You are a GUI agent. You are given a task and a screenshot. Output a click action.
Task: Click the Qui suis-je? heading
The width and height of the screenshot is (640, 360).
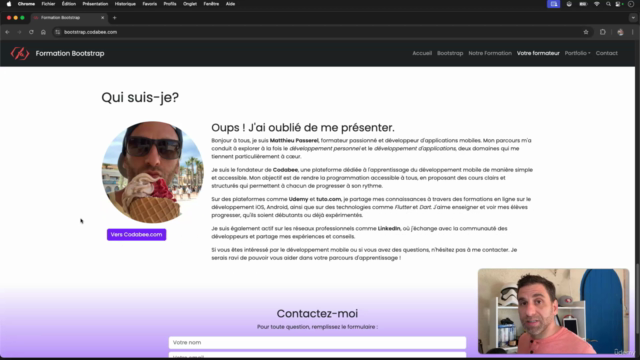click(x=140, y=97)
